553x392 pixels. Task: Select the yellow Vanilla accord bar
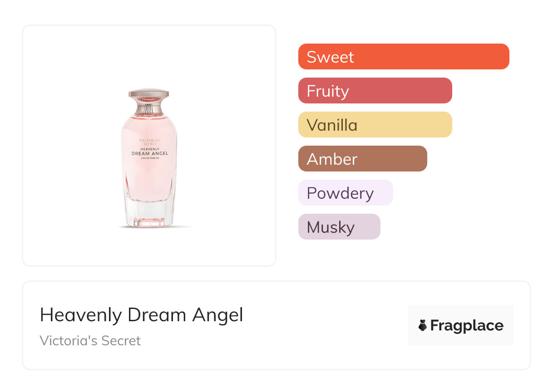coord(375,125)
